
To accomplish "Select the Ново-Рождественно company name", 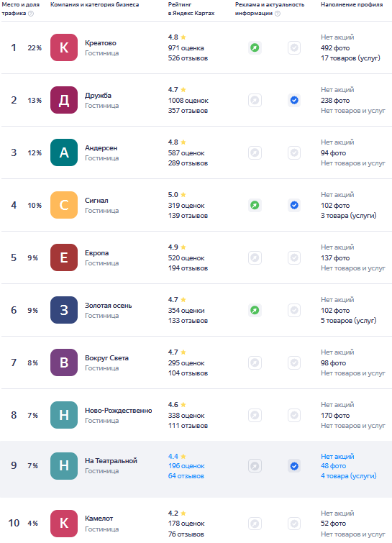I will 119,411.
